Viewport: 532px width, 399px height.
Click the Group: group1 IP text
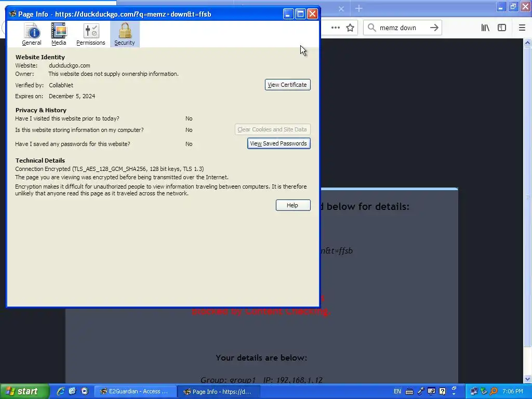click(x=261, y=380)
